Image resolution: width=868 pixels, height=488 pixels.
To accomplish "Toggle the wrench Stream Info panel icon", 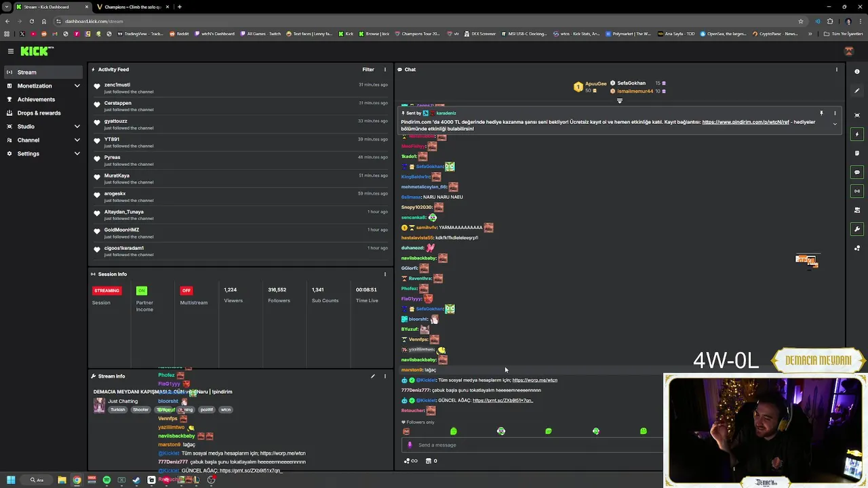I will pos(856,229).
